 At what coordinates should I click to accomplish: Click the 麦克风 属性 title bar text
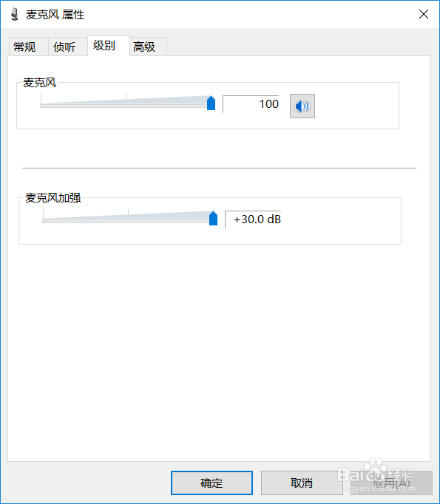click(55, 15)
